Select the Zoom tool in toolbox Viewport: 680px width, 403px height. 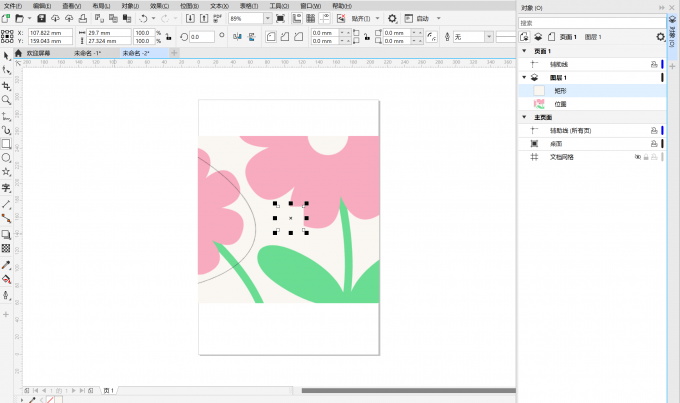click(x=6, y=100)
